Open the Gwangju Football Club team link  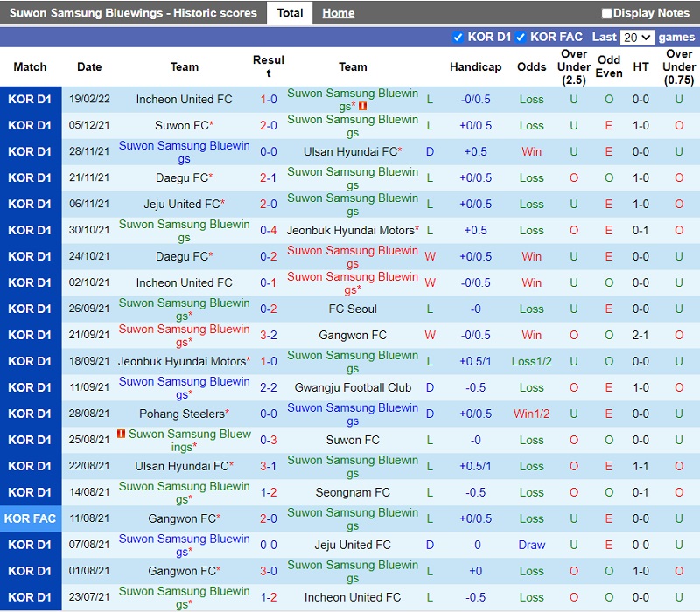point(353,387)
